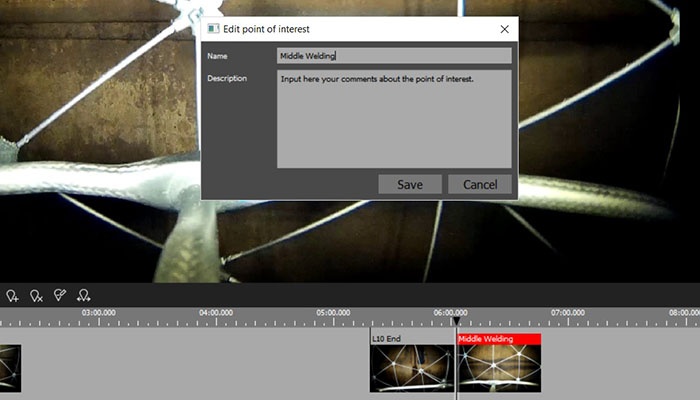Click the edit point of interest icon
This screenshot has width=700, height=400.
pyautogui.click(x=60, y=295)
